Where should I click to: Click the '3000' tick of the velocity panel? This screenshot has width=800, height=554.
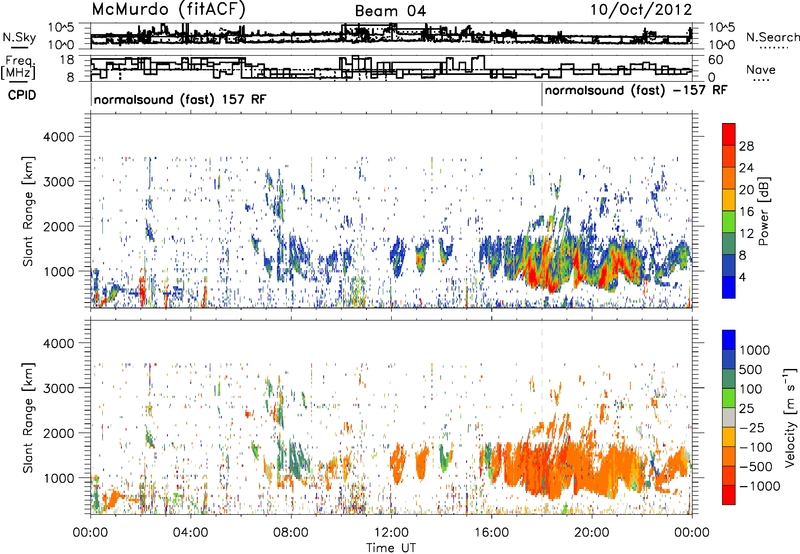pos(58,388)
